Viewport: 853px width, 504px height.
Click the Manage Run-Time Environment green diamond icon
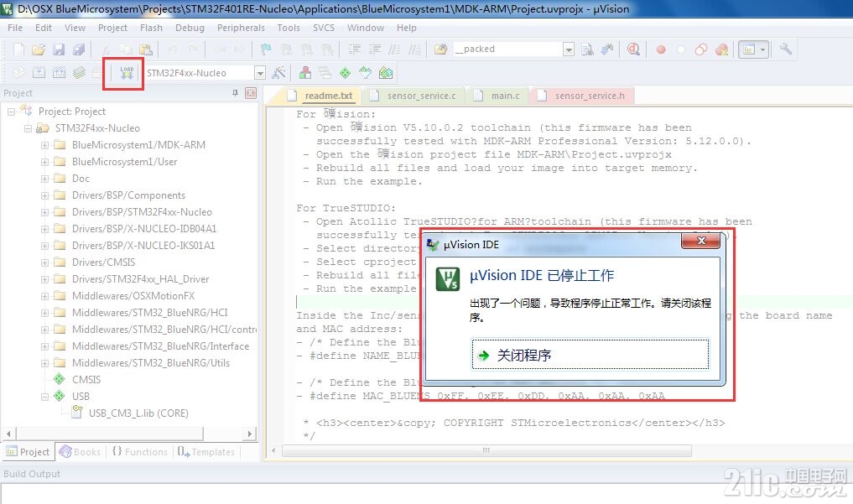(x=345, y=73)
